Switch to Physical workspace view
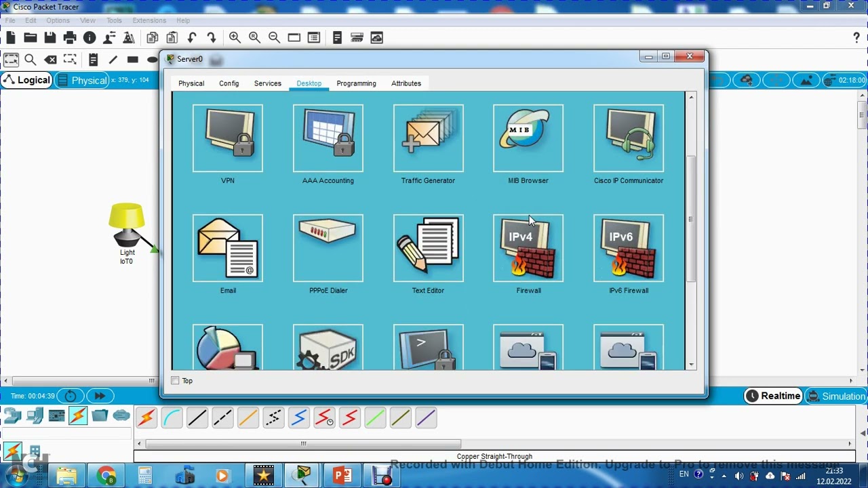This screenshot has width=868, height=488. (81, 80)
